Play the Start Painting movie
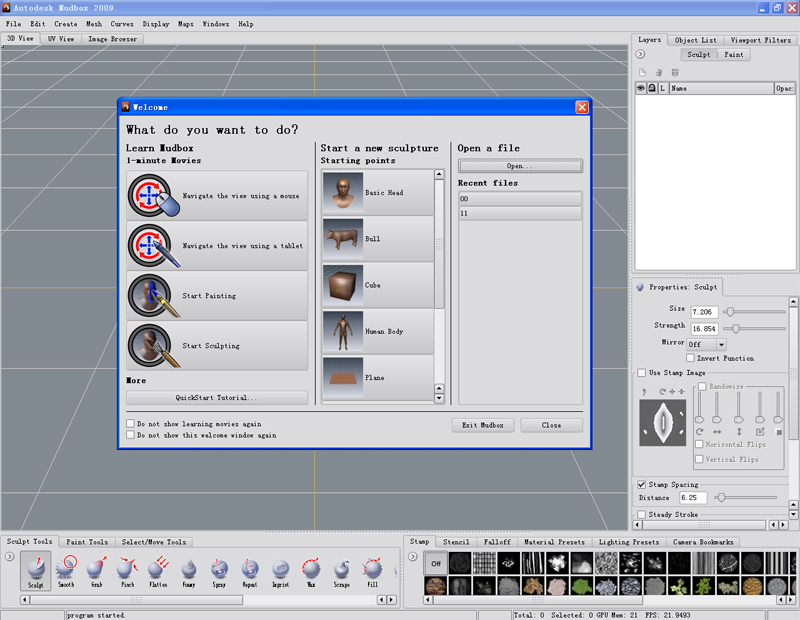The height and width of the screenshot is (620, 800). [x=217, y=295]
